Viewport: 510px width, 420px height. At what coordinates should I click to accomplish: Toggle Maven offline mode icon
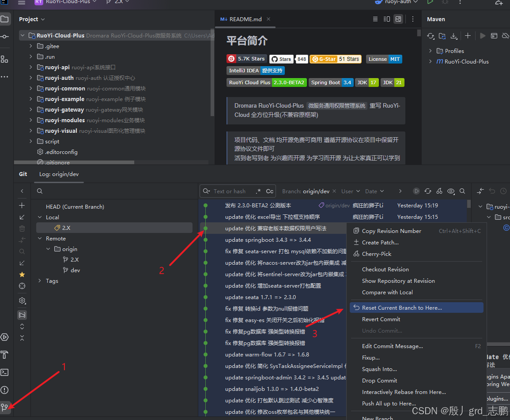(x=506, y=36)
